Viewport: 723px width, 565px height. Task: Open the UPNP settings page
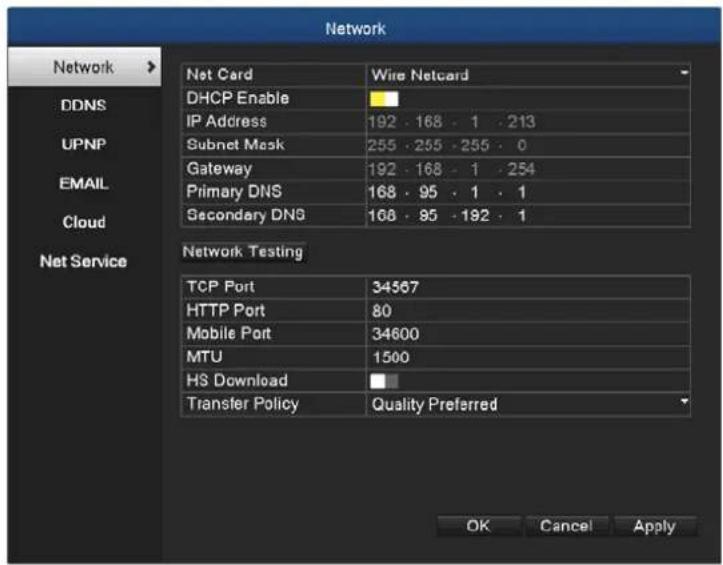click(x=83, y=144)
